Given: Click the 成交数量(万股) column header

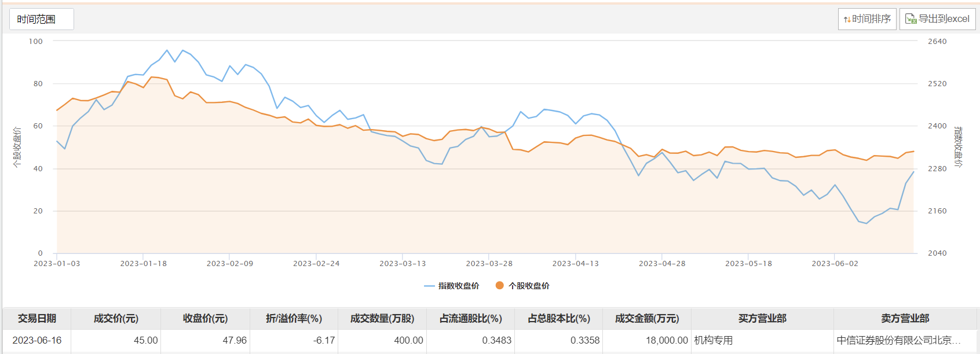Looking at the screenshot, I should point(382,319).
